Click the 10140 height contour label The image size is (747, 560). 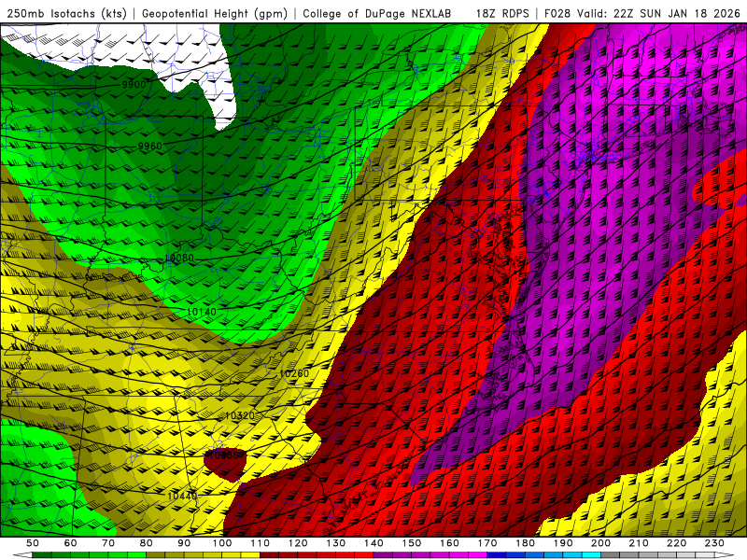click(x=202, y=312)
